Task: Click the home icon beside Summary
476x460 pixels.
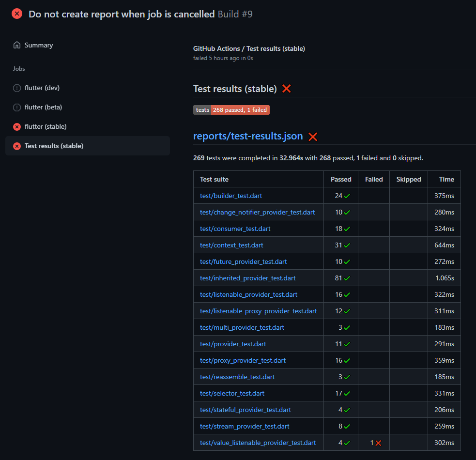Action: point(17,45)
